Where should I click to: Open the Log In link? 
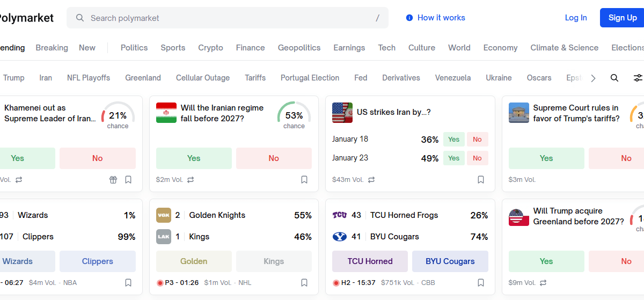click(576, 18)
